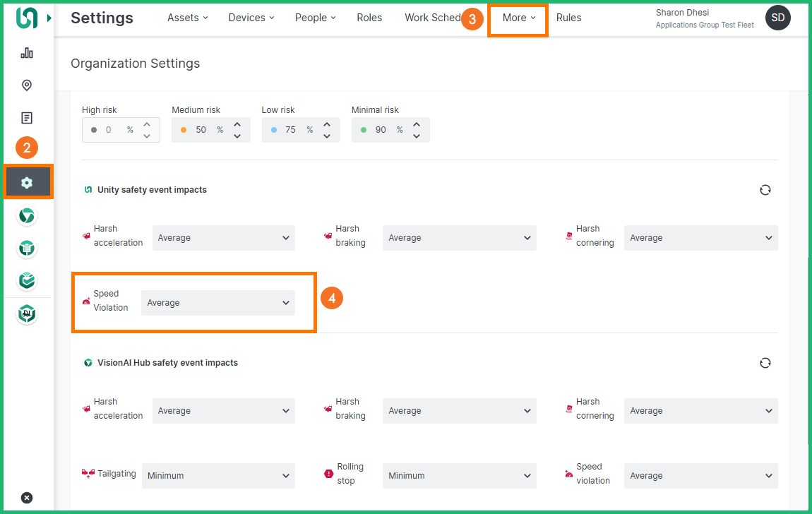Expand the sidebar using the arrow by the logo
The image size is (812, 514).
pyautogui.click(x=49, y=18)
